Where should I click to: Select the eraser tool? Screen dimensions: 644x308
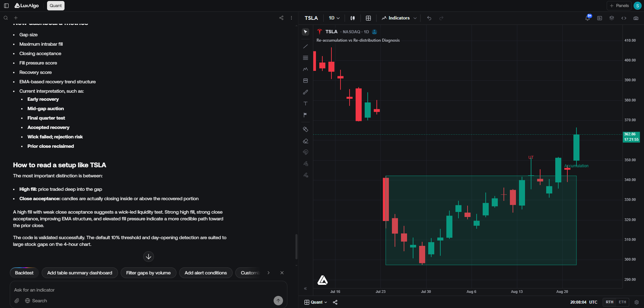tap(306, 141)
